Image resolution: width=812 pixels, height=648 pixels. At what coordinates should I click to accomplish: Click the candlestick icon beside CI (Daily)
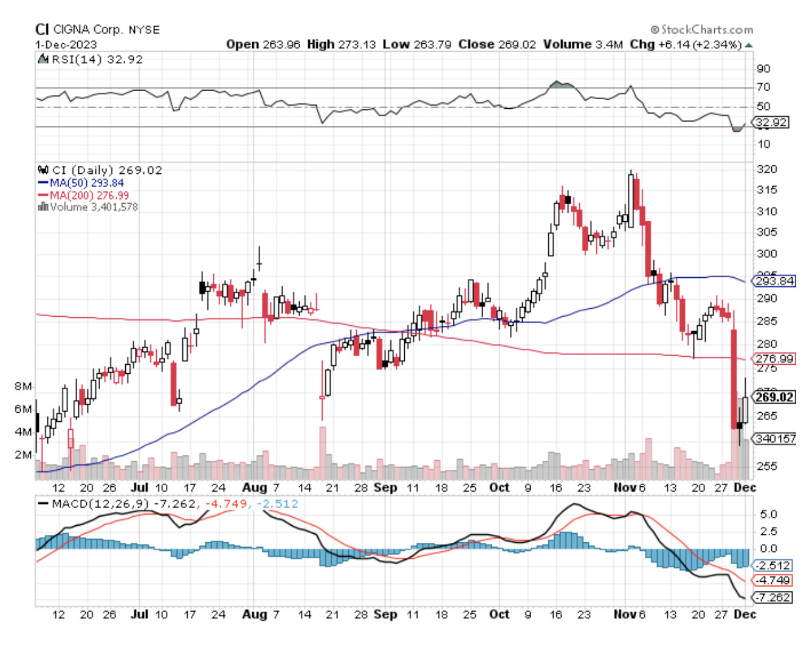[x=43, y=170]
